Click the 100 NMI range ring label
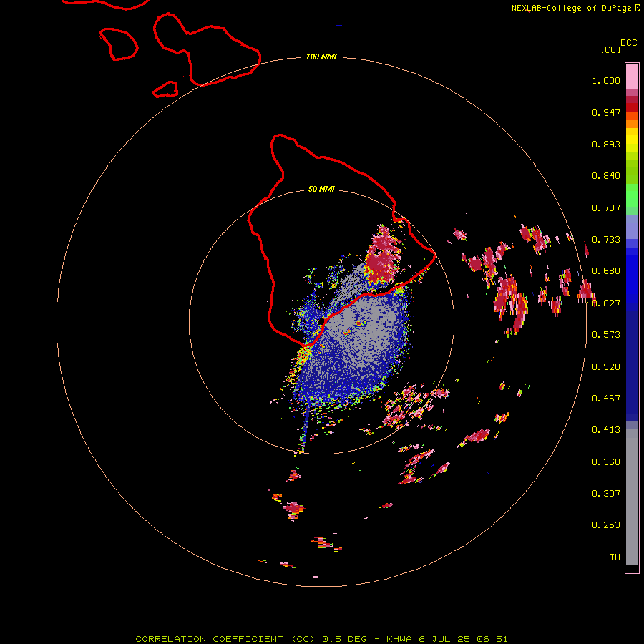The image size is (644, 644). click(x=321, y=57)
